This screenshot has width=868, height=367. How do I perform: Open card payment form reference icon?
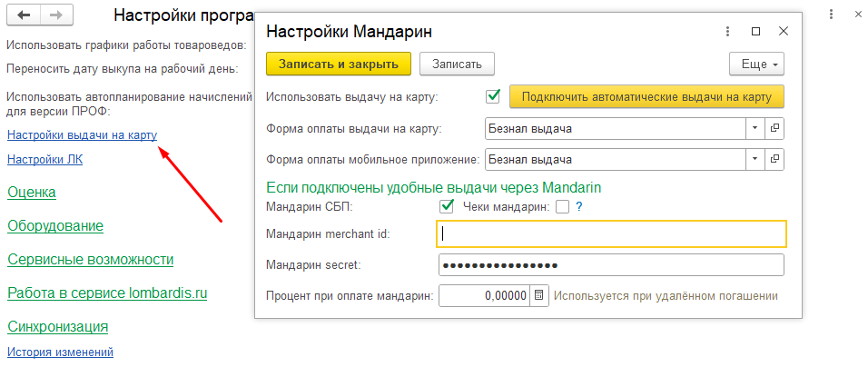[775, 129]
